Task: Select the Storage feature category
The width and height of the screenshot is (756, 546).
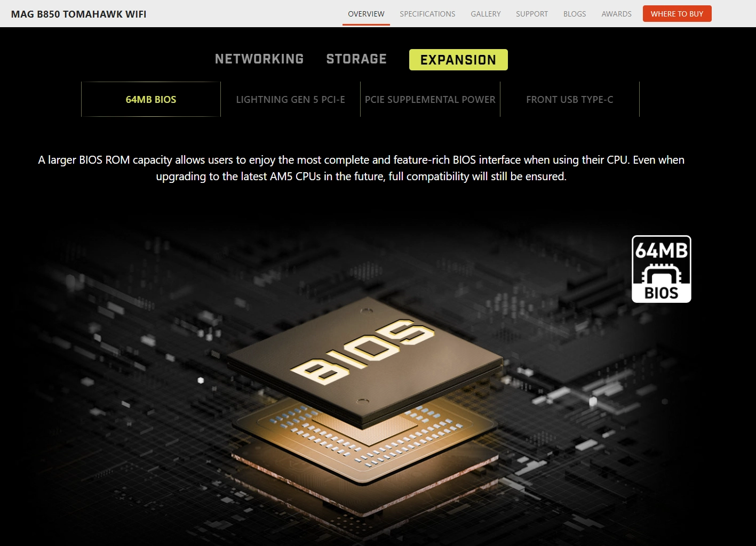Action: 356,59
